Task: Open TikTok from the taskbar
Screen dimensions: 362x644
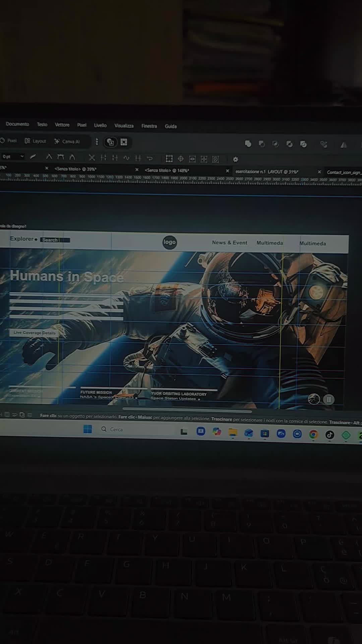Action: [330, 435]
